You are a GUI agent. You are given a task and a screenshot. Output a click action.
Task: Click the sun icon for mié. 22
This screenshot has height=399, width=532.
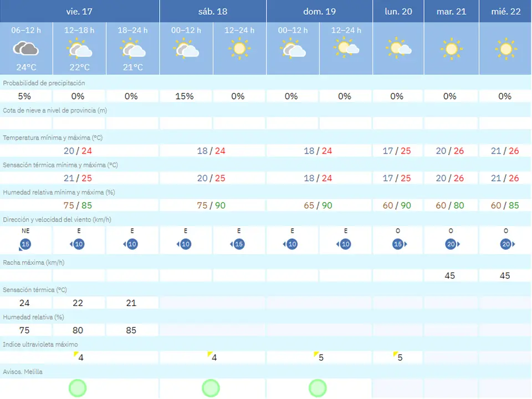(x=506, y=49)
